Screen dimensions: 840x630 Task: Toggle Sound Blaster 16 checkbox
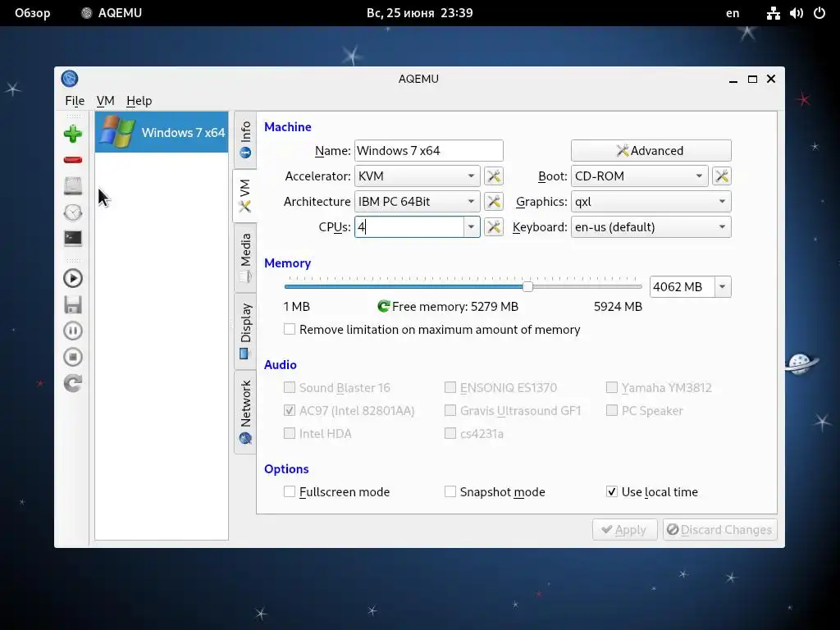pyautogui.click(x=290, y=387)
